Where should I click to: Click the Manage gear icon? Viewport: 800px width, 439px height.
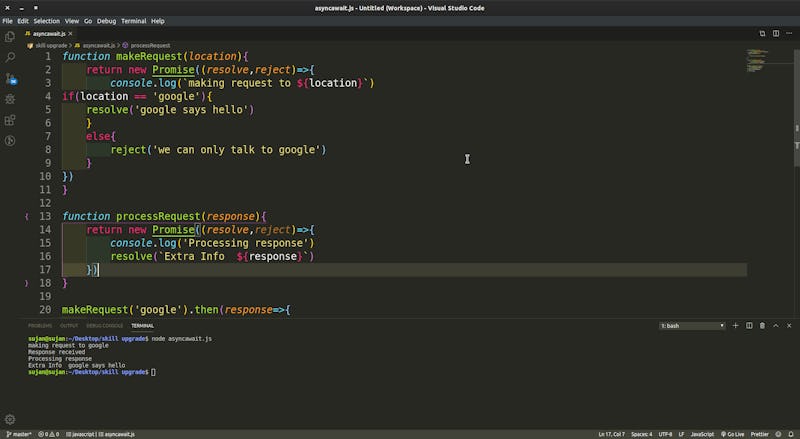[10, 419]
